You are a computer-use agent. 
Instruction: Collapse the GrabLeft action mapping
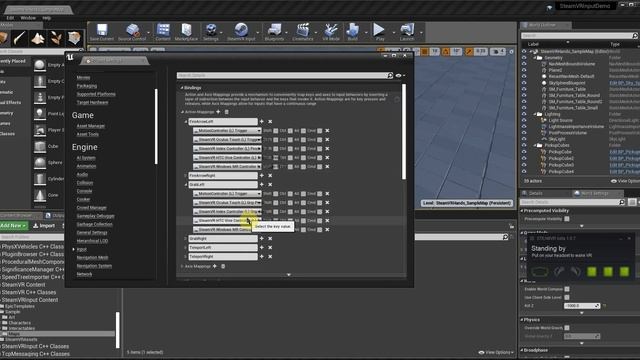[185, 184]
